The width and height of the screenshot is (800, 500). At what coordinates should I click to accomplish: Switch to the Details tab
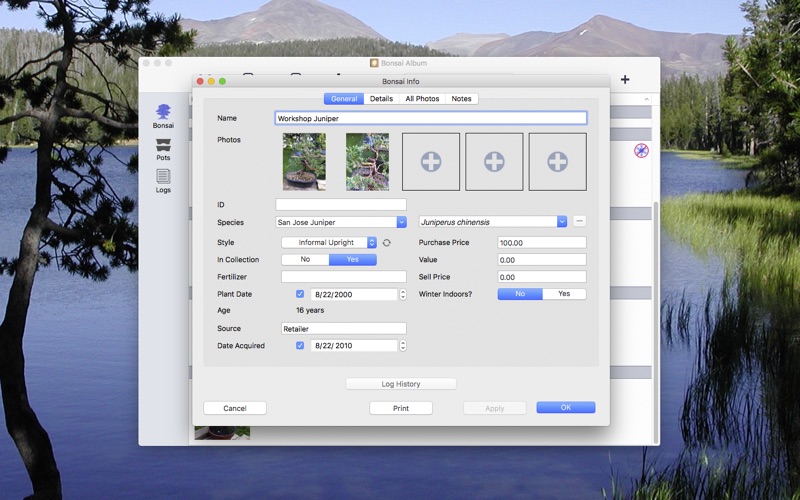381,98
